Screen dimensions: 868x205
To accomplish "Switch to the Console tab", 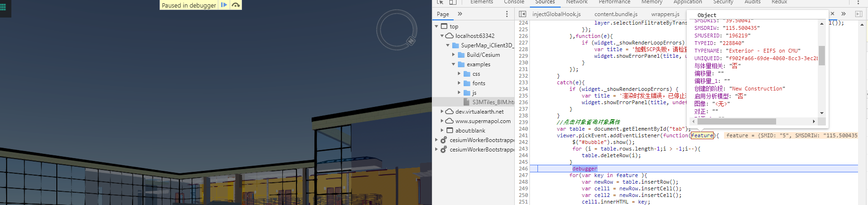I will [x=514, y=2].
